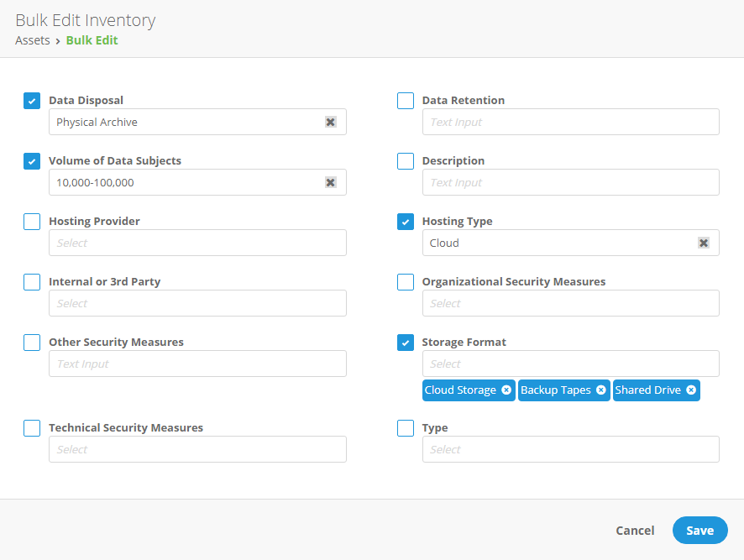Clear the Cloud hosting type value
This screenshot has width=744, height=560.
[704, 243]
